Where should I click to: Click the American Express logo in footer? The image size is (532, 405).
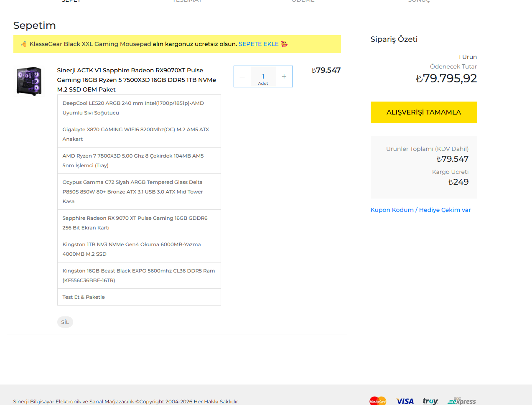click(x=462, y=401)
